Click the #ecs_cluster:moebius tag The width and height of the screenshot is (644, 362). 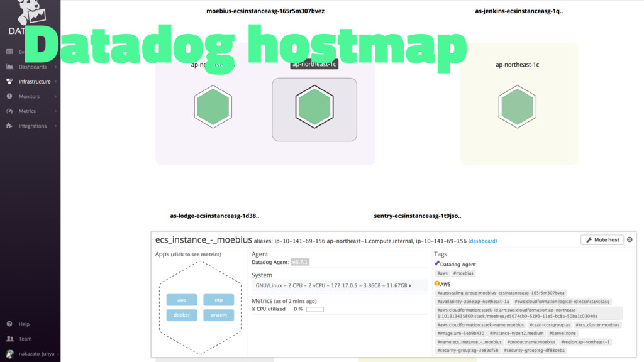click(x=597, y=325)
